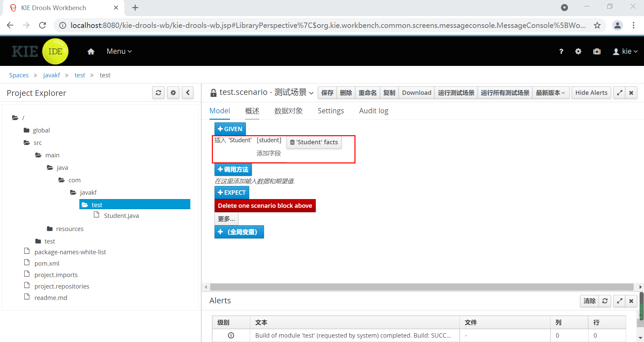Add an EXPECT block
This screenshot has height=342, width=644.
(x=232, y=193)
